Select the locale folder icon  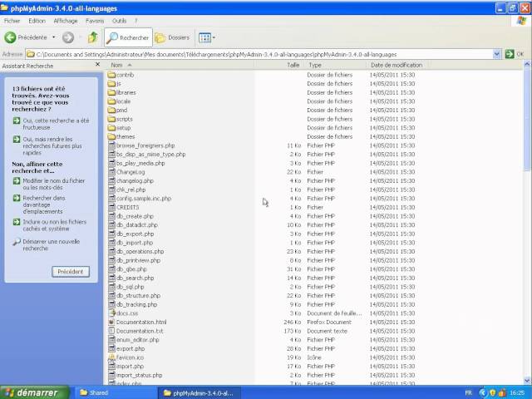[111, 101]
